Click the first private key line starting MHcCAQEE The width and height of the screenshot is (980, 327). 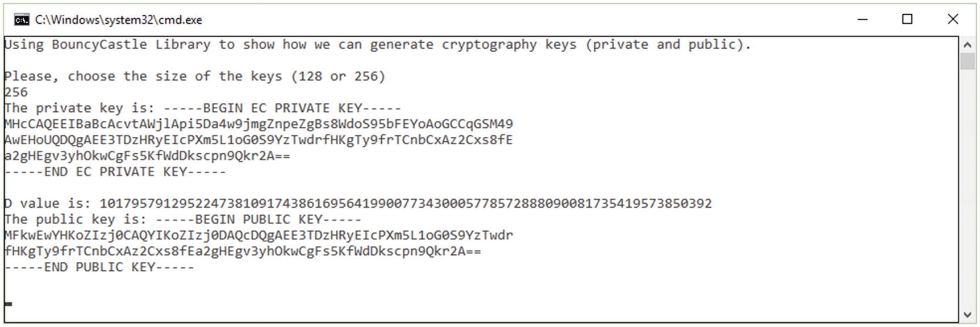[x=258, y=124]
